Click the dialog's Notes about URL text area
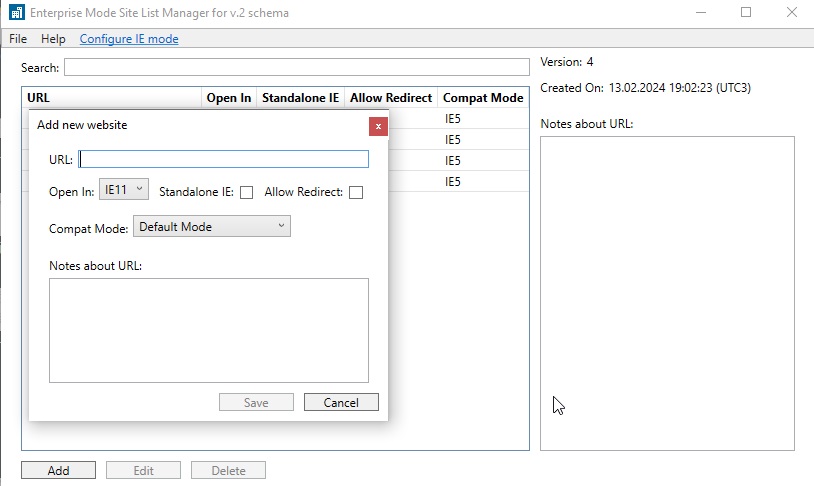The width and height of the screenshot is (814, 486). (209, 330)
